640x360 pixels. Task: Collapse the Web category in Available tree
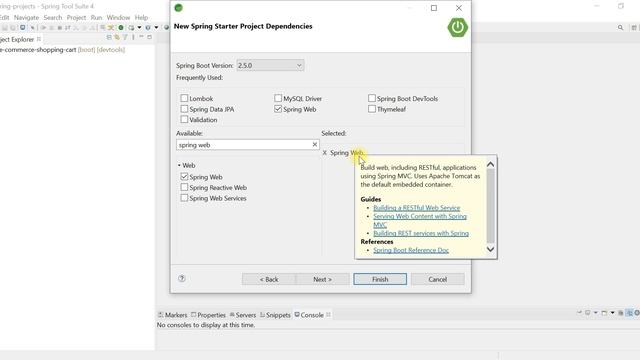179,165
